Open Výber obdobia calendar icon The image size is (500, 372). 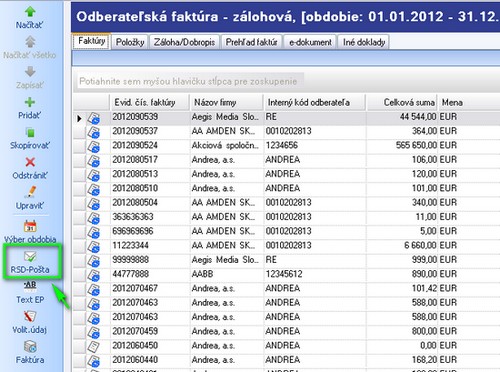30,226
